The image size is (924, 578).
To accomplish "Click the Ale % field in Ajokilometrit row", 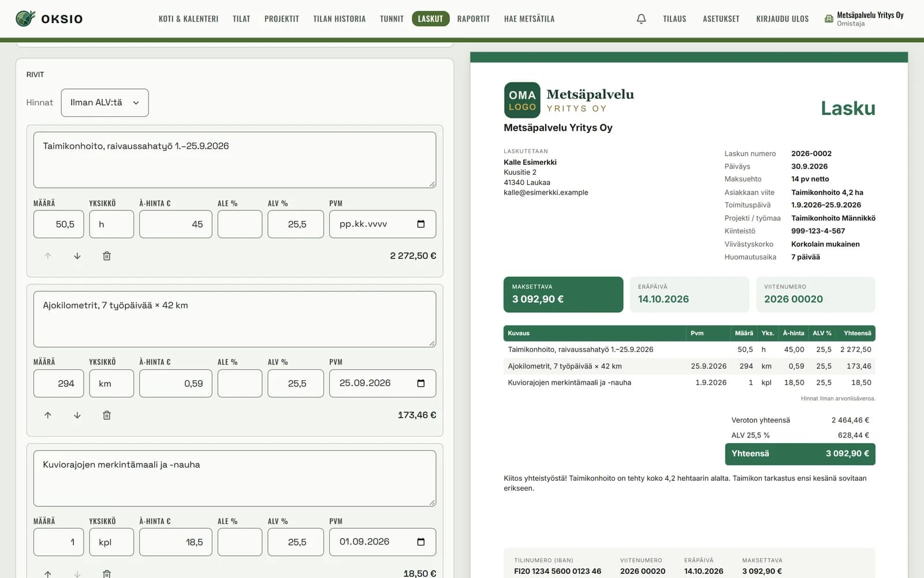I will pos(240,383).
